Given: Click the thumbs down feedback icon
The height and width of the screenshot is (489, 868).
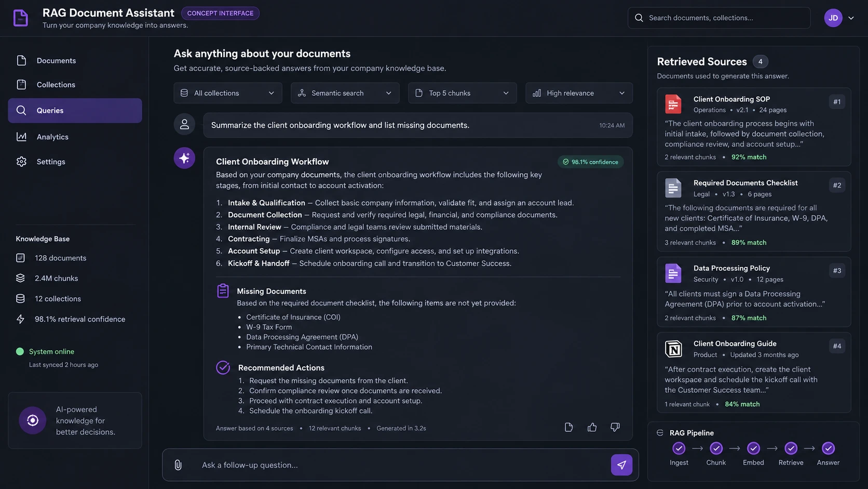Looking at the screenshot, I should 615,427.
